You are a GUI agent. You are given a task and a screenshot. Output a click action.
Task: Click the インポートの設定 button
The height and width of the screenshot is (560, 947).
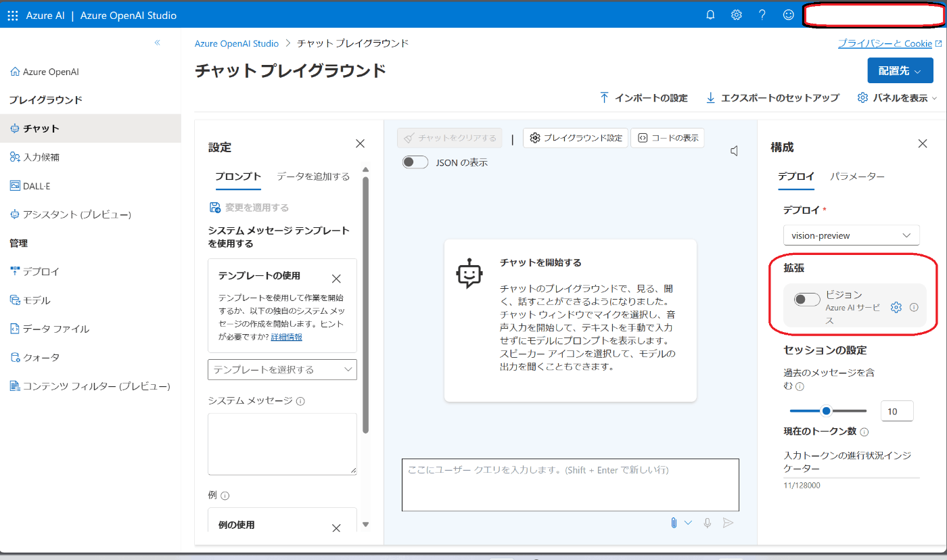(x=643, y=98)
